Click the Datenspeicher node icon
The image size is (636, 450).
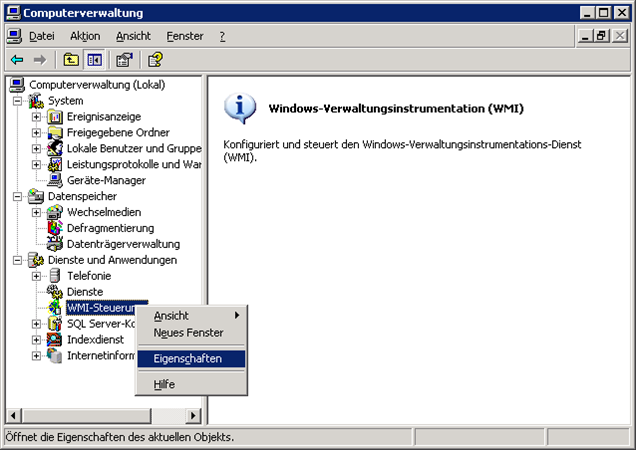(x=36, y=196)
